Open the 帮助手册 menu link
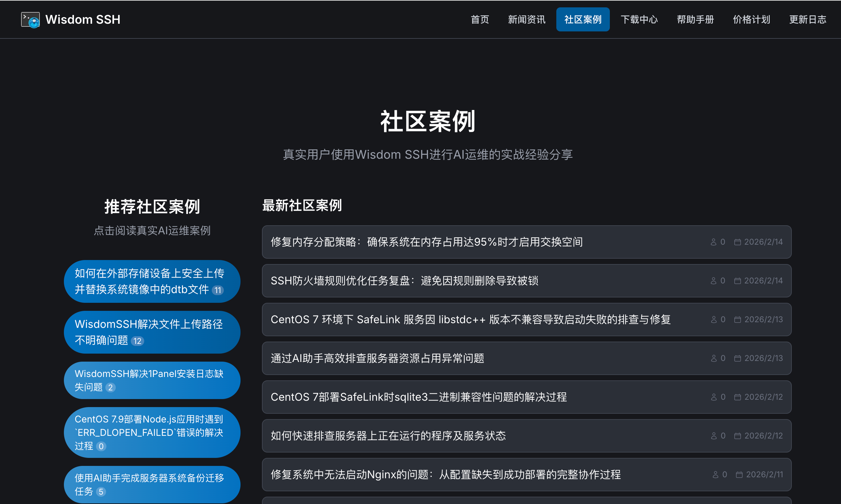This screenshot has height=504, width=841. pyautogui.click(x=695, y=19)
